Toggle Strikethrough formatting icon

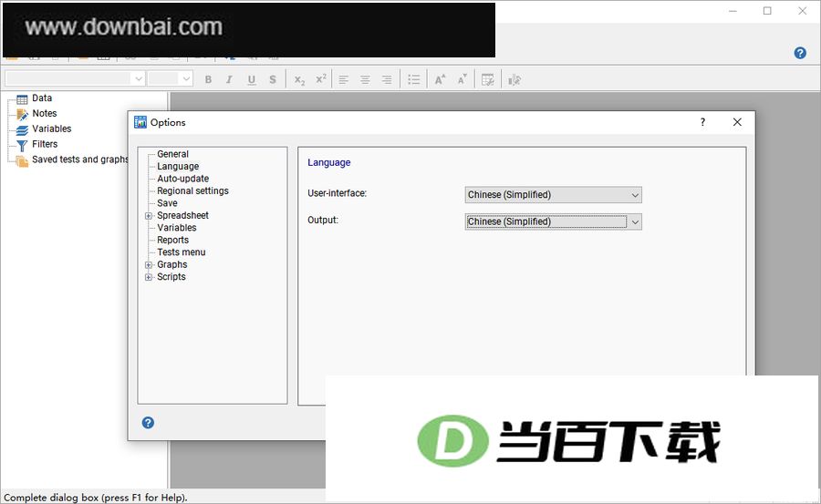click(x=273, y=79)
